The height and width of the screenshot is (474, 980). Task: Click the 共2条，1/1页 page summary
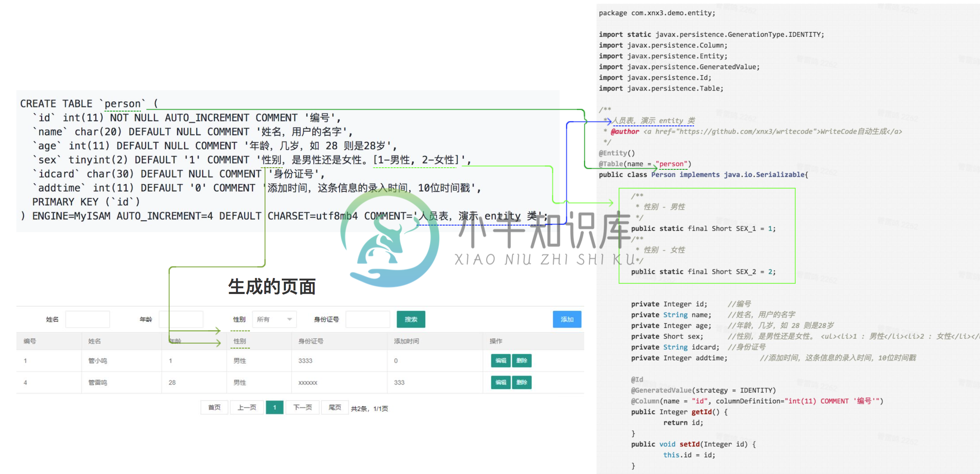[x=369, y=408]
